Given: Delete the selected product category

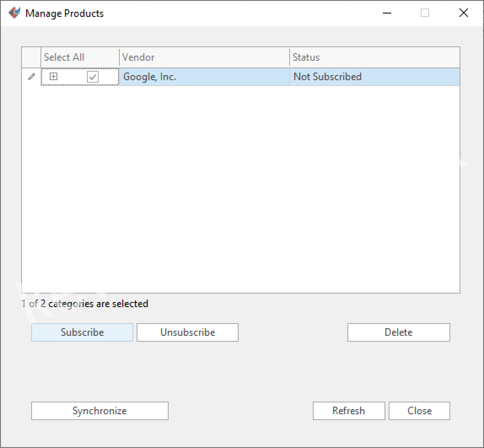Looking at the screenshot, I should point(398,332).
